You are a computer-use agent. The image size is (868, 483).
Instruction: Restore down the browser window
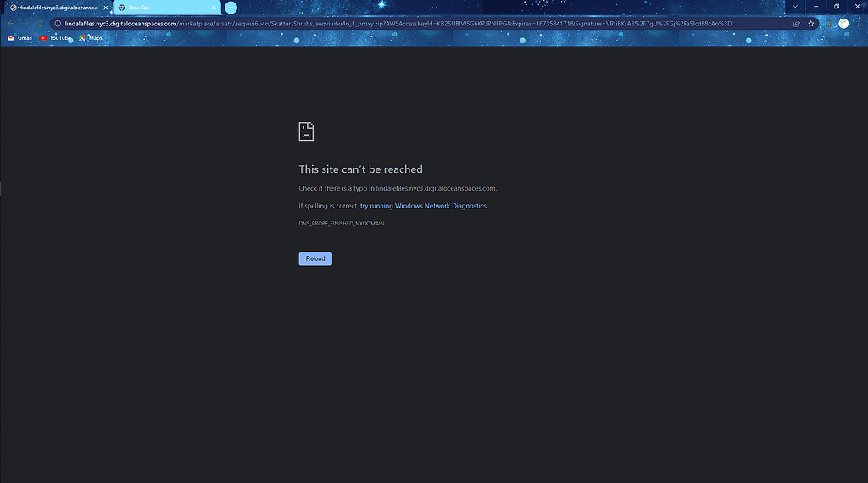coord(837,7)
